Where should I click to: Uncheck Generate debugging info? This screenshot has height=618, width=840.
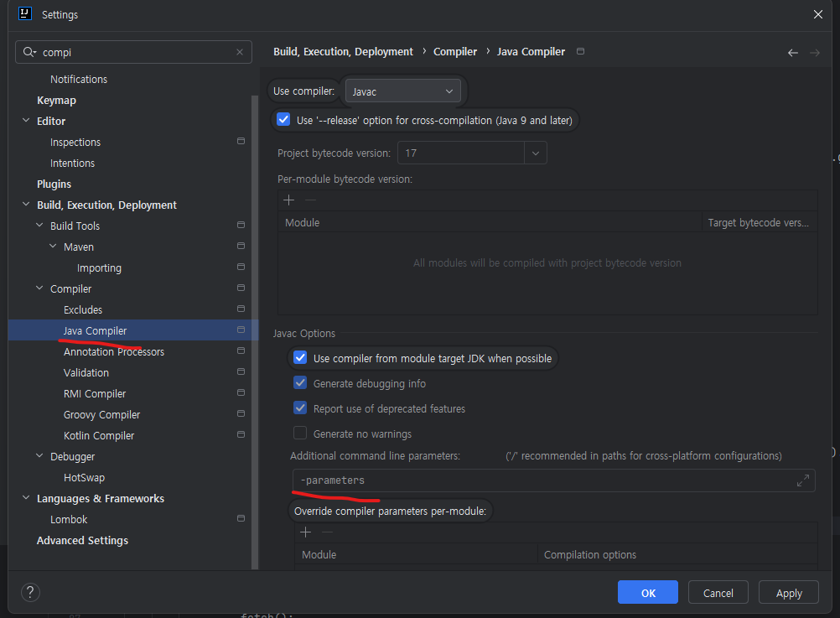point(299,383)
